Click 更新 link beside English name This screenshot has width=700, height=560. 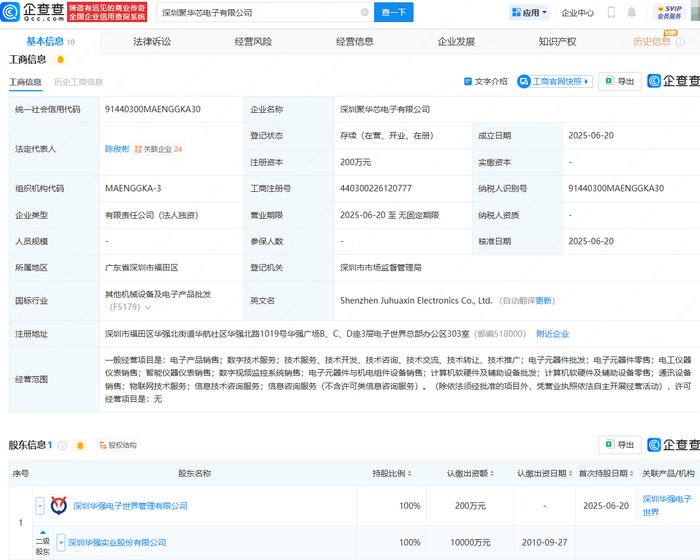tap(544, 301)
